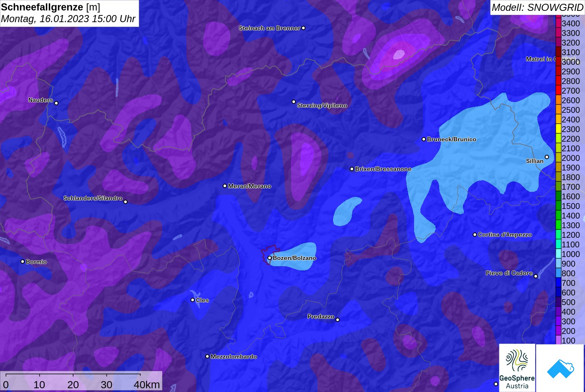Click the legend value '2000'

click(x=571, y=158)
